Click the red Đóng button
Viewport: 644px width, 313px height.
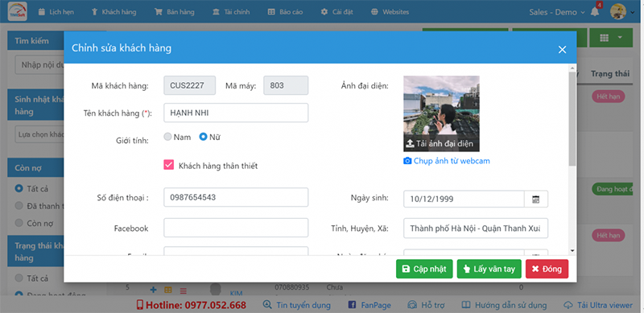pos(547,269)
